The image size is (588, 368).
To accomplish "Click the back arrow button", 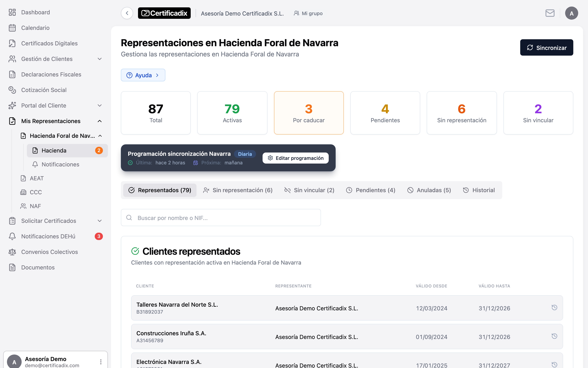I will (127, 13).
